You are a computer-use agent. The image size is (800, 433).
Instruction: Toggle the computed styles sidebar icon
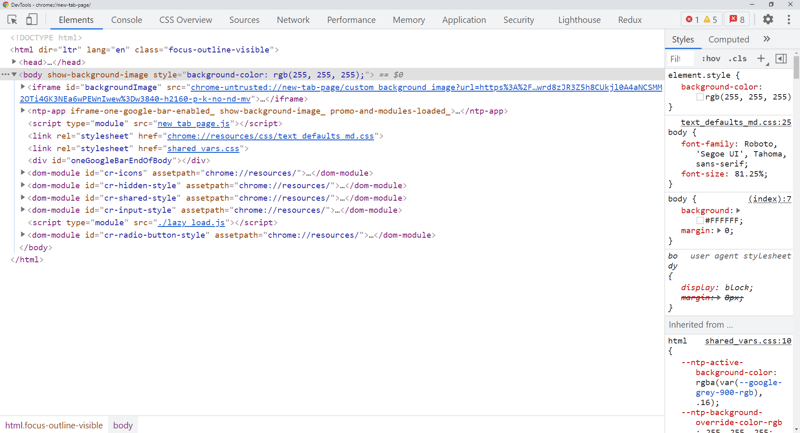click(x=781, y=59)
